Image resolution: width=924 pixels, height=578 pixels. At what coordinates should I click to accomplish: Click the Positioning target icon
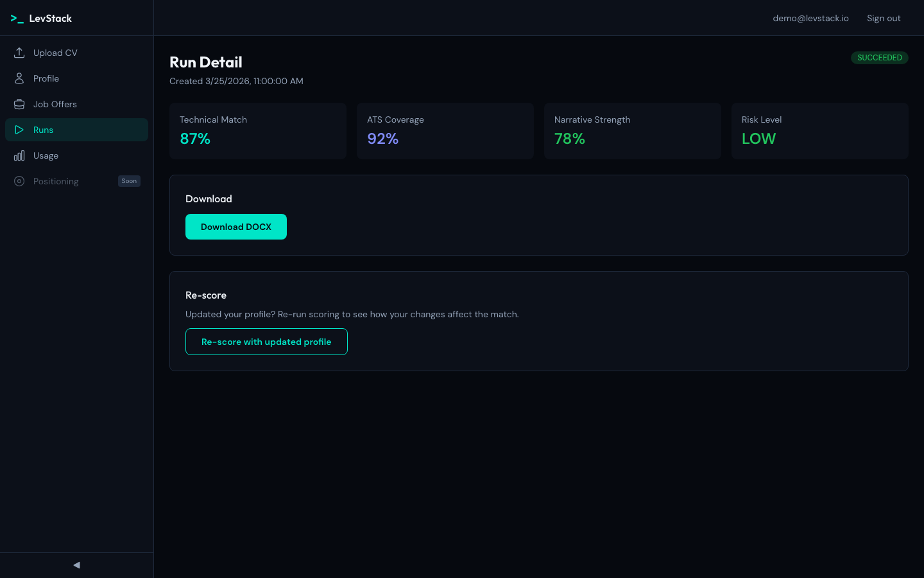(19, 181)
